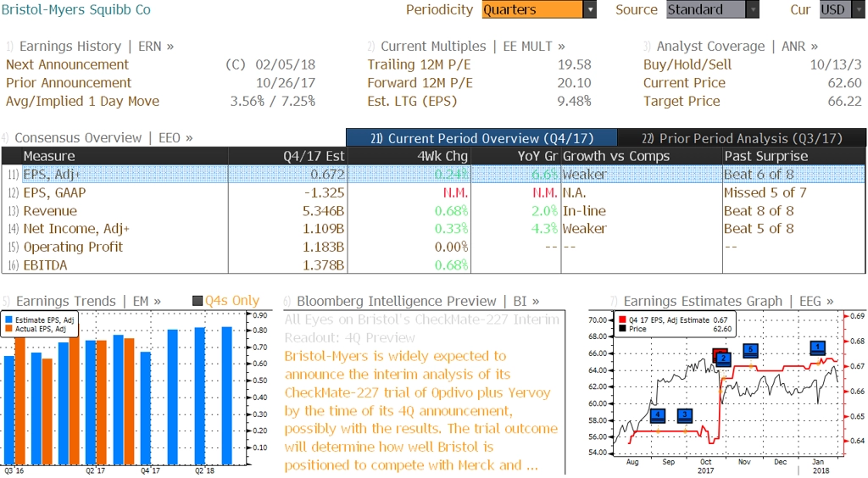Click Est. LTG (EPS) value 9.48%
868x478 pixels.
(x=574, y=101)
